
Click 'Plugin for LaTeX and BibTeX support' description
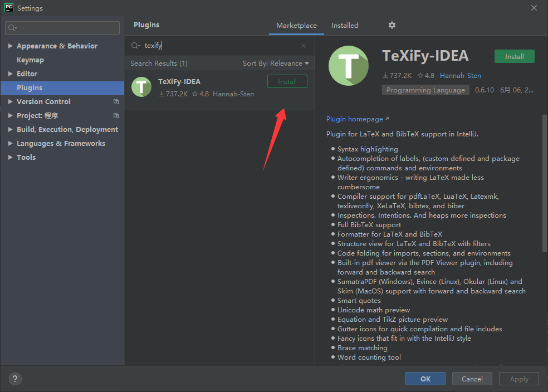click(402, 134)
